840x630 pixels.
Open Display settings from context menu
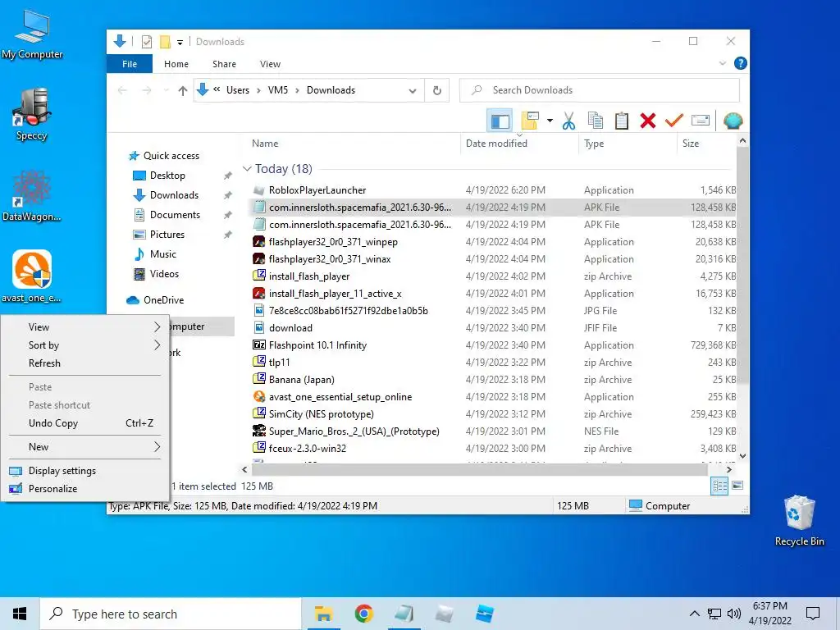pyautogui.click(x=85, y=471)
